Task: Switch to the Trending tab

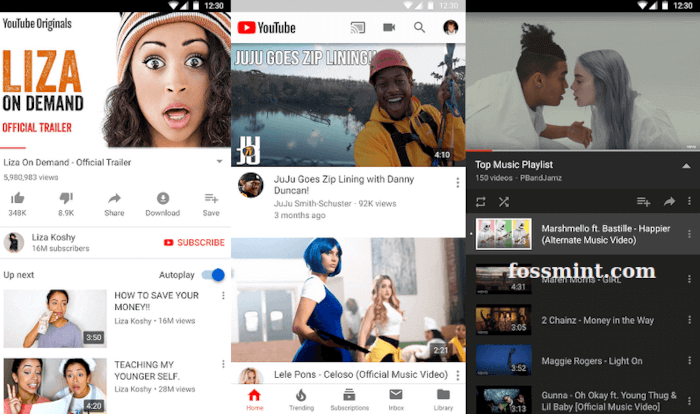Action: tap(301, 400)
